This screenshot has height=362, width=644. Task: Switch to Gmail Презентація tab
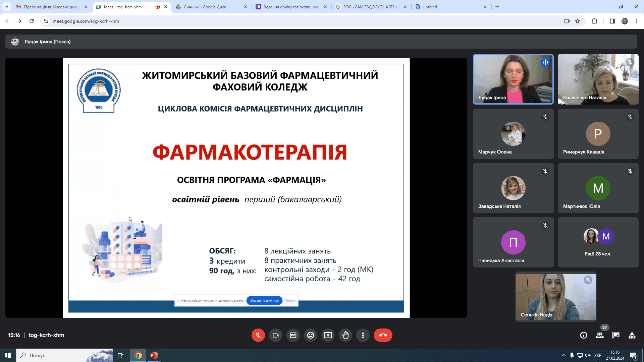[x=52, y=7]
